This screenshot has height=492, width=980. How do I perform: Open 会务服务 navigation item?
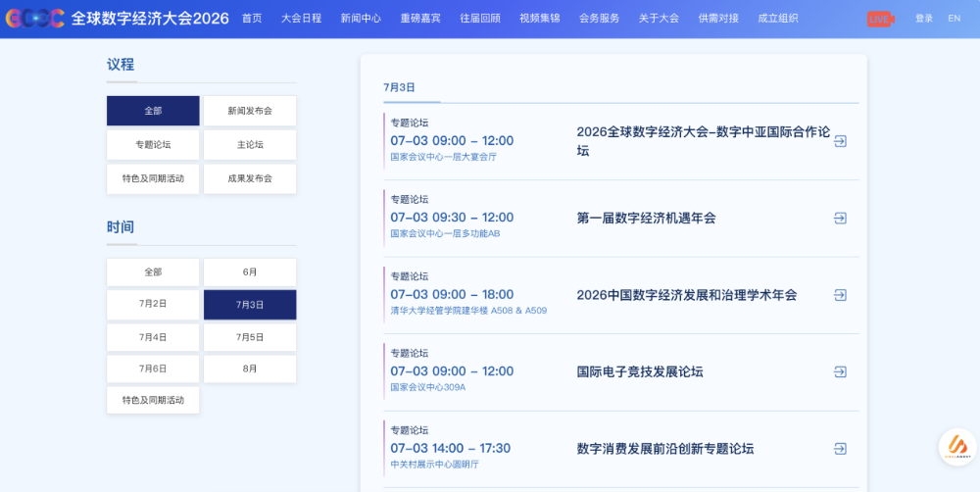(x=600, y=18)
